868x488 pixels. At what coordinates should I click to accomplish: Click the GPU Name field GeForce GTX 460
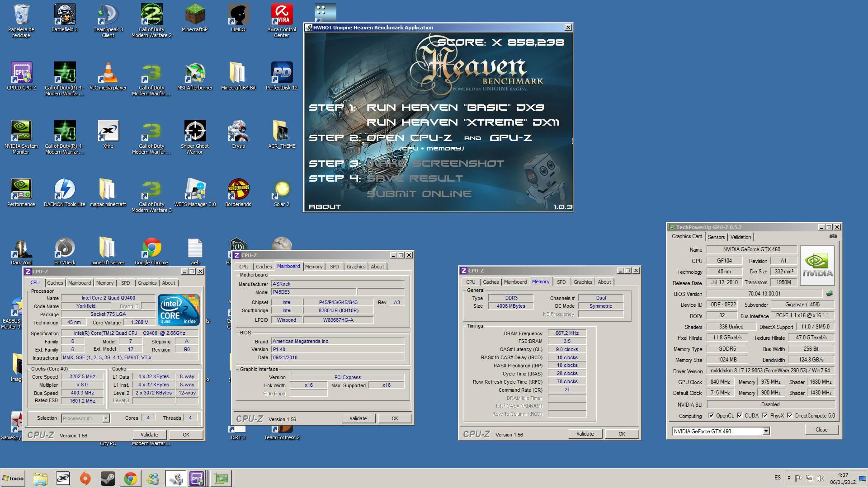(x=751, y=249)
